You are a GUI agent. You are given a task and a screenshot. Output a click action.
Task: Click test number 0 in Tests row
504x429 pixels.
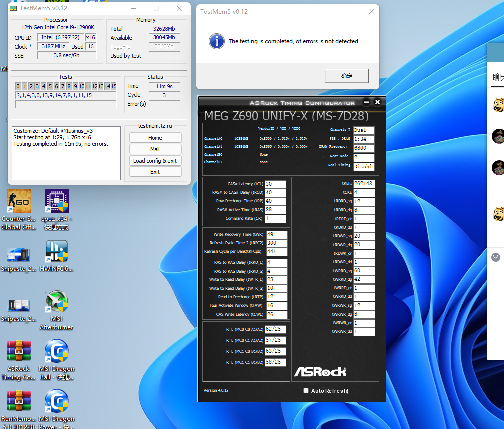click(x=18, y=86)
